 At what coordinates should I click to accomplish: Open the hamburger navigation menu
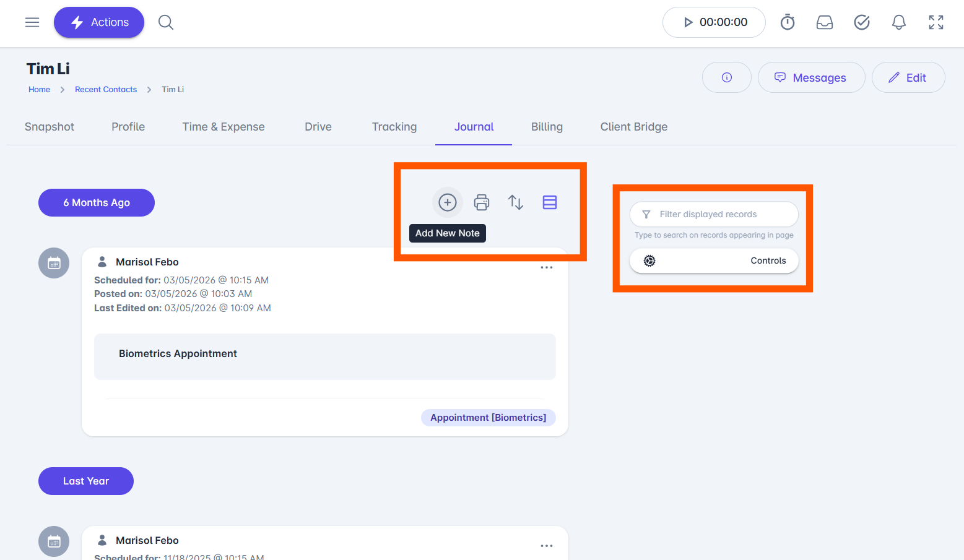32,22
